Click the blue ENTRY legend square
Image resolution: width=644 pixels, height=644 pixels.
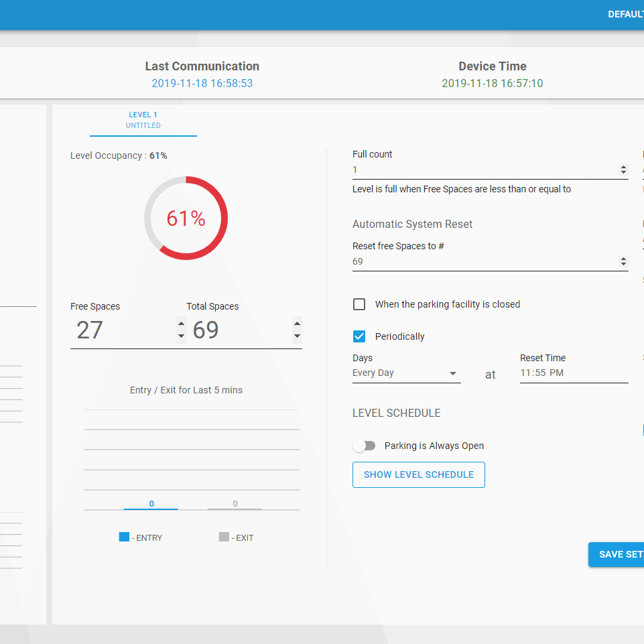click(x=124, y=537)
